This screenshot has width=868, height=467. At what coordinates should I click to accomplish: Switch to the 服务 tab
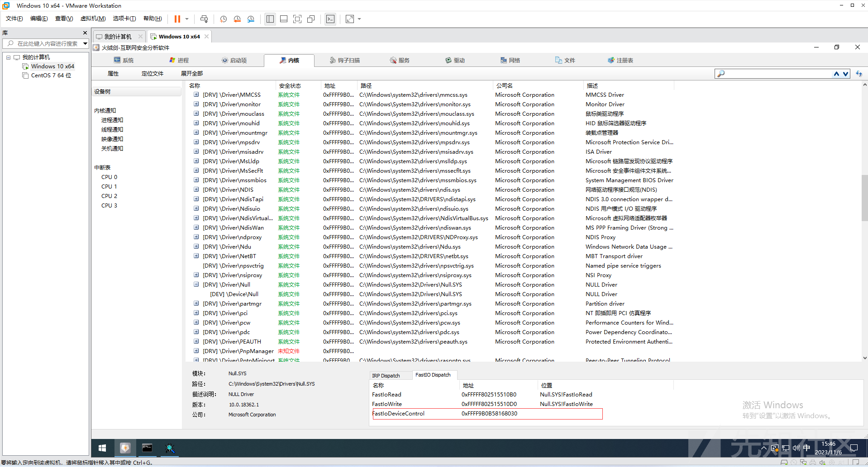coord(400,60)
